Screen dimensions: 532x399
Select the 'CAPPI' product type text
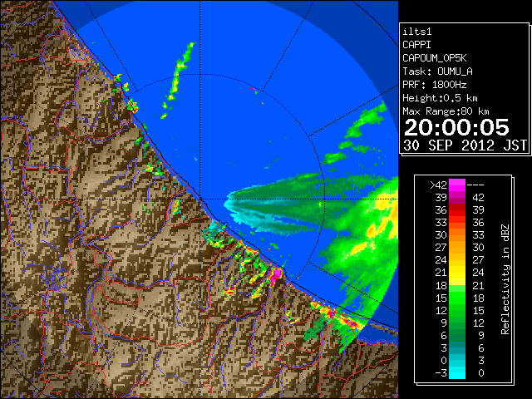(x=416, y=45)
